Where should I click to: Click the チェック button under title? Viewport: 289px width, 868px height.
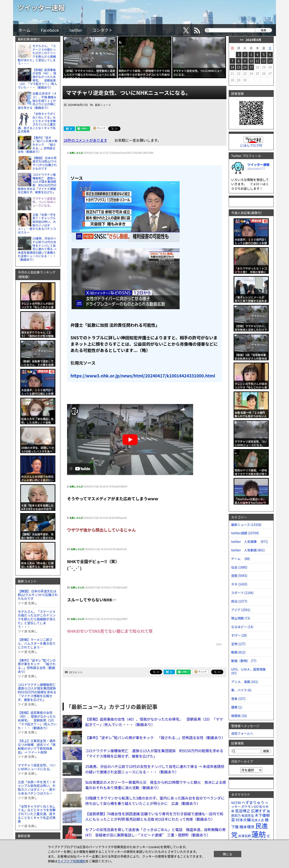click(x=99, y=128)
